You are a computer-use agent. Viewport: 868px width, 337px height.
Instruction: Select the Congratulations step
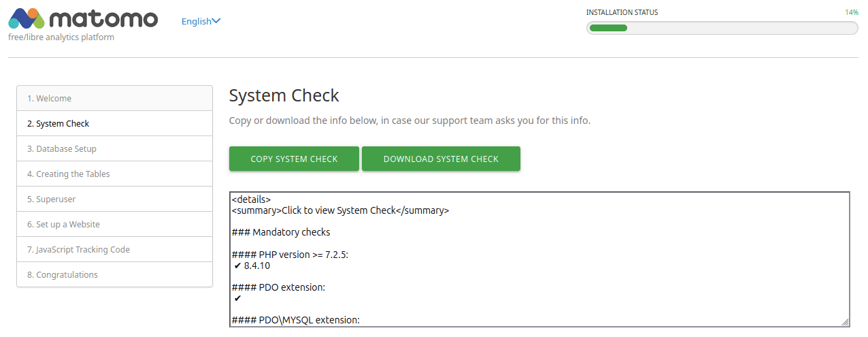click(62, 274)
